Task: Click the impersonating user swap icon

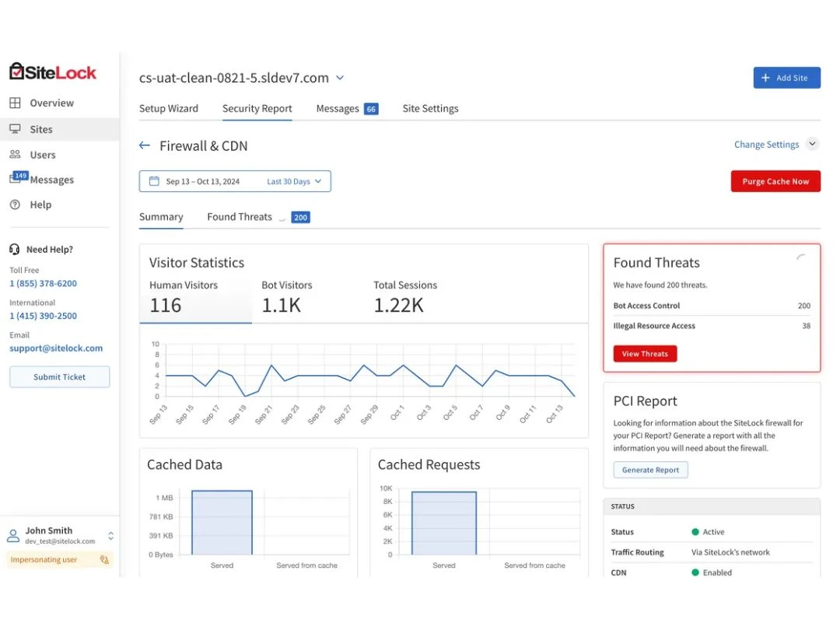Action: [104, 560]
